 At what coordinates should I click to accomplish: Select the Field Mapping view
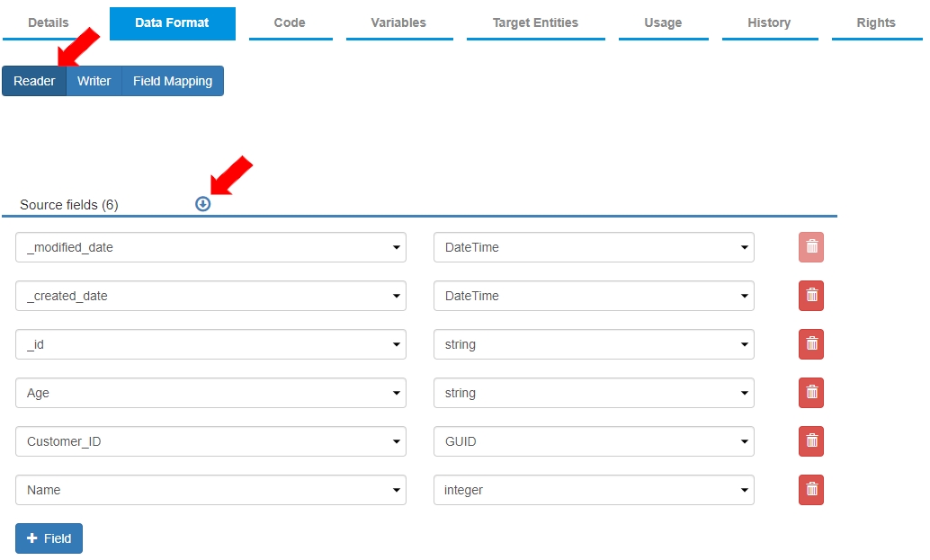point(173,81)
